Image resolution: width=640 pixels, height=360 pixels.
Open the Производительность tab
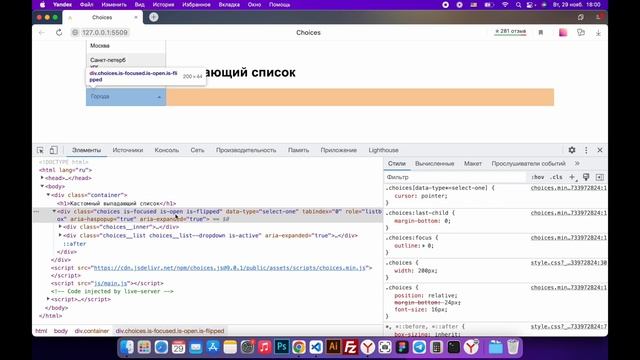click(246, 150)
